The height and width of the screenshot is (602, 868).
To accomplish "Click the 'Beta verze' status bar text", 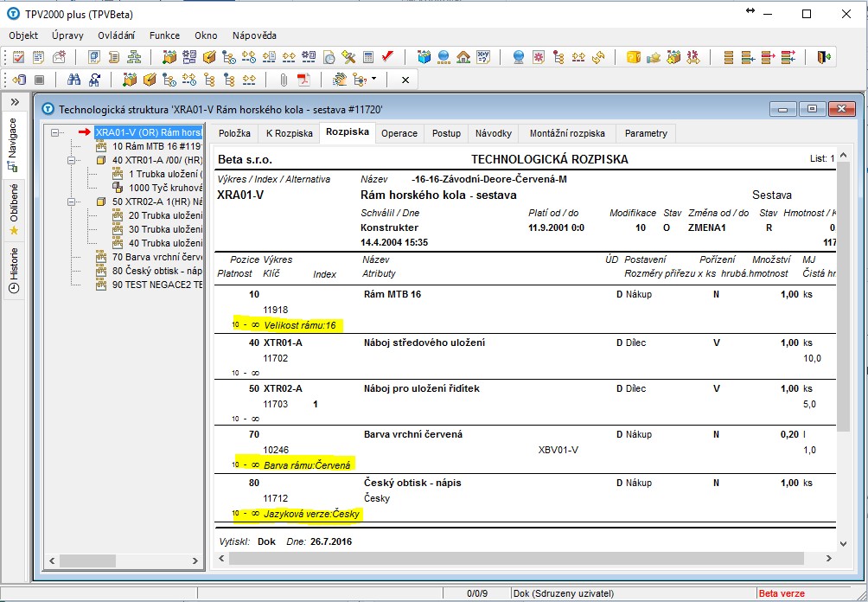I will point(781,593).
